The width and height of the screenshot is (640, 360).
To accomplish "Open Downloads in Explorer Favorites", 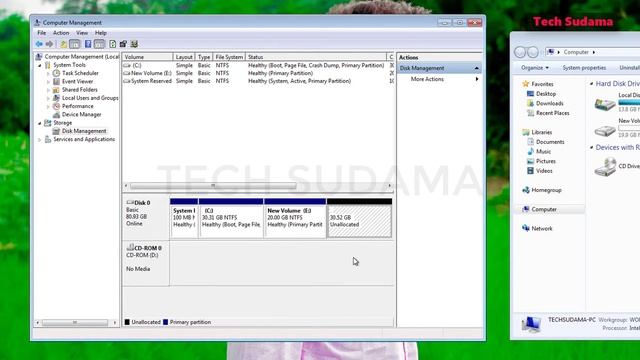I will [549, 103].
